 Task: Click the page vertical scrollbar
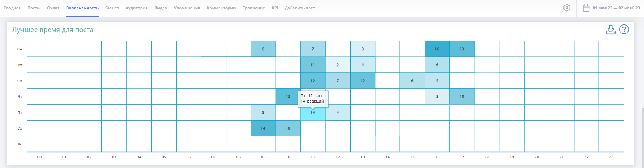[642, 137]
